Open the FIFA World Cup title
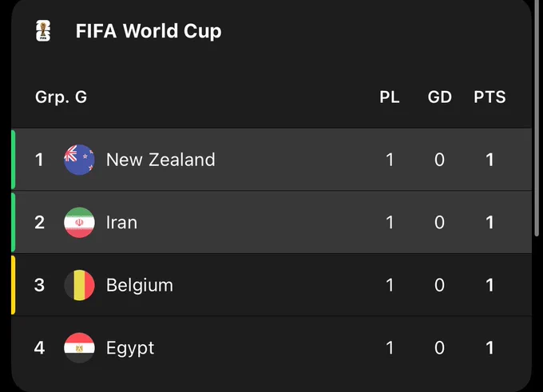 pyautogui.click(x=149, y=31)
